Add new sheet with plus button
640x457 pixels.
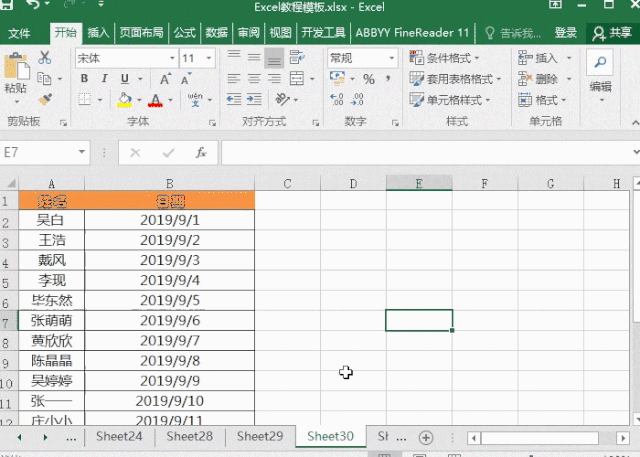(426, 438)
